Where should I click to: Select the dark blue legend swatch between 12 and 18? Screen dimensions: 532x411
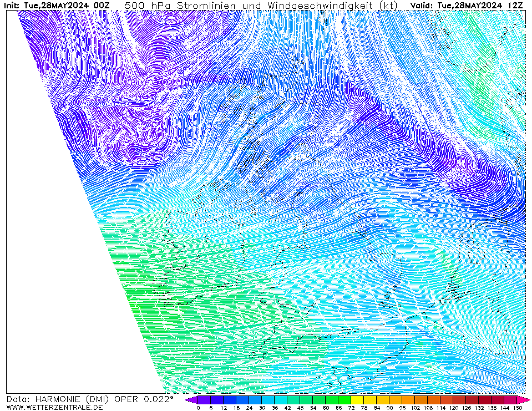tap(230, 400)
